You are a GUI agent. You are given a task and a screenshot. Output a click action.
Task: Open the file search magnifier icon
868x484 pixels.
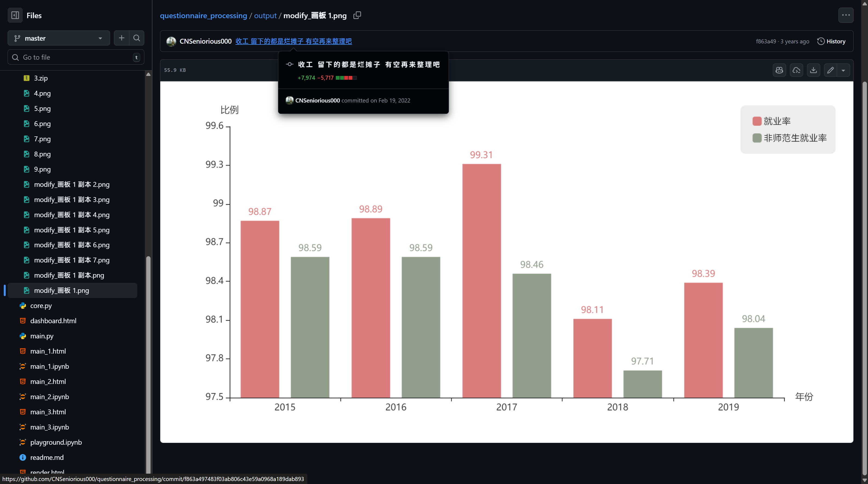click(x=136, y=38)
